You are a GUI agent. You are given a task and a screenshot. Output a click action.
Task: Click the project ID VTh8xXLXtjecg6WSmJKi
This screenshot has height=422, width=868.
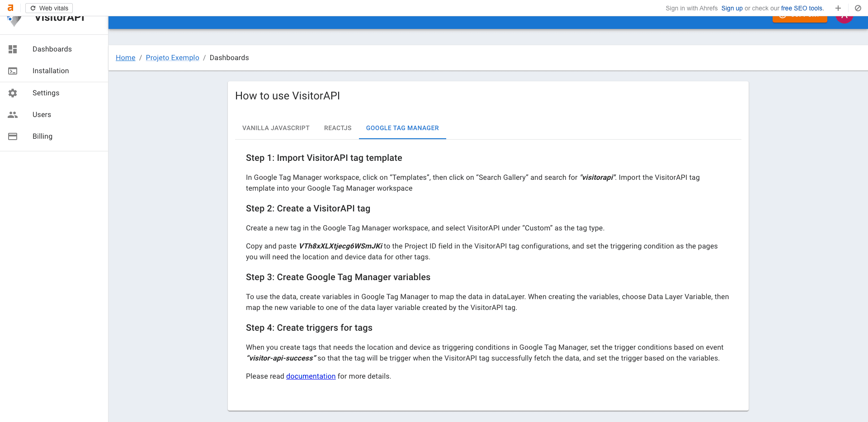pos(341,246)
